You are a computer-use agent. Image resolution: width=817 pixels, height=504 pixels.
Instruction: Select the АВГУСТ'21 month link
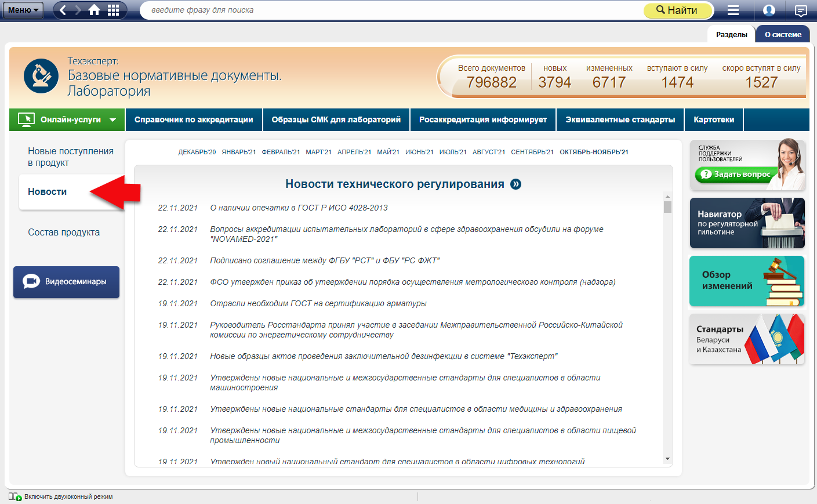coord(489,152)
